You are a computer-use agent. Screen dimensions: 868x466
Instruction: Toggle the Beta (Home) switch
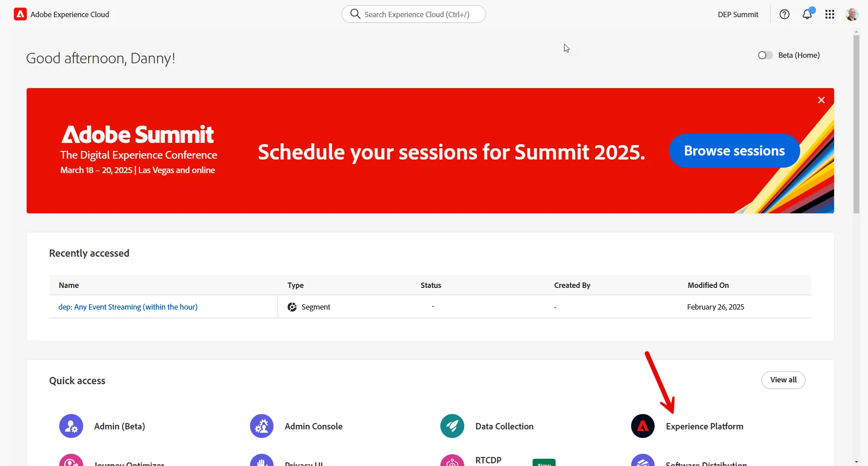(x=765, y=55)
